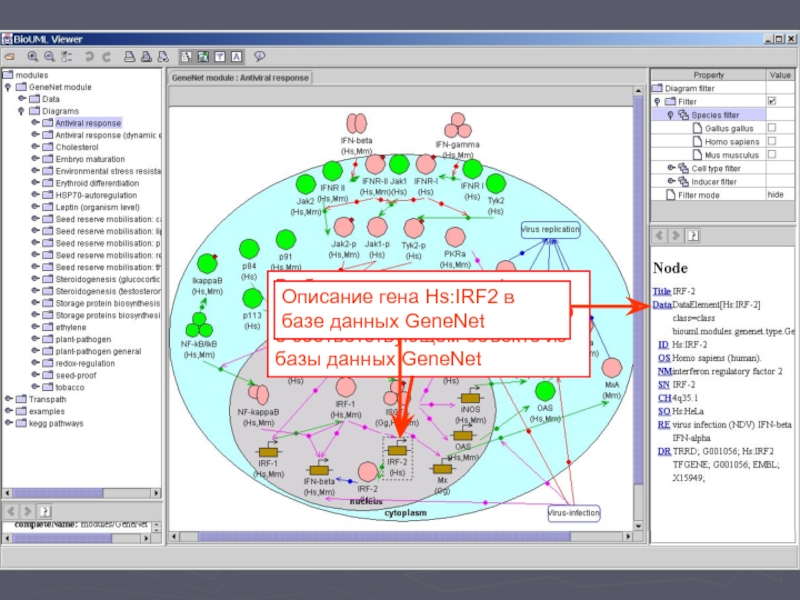Click the zoom out magnifier icon
Viewport: 800px width, 600px height.
coord(49,57)
